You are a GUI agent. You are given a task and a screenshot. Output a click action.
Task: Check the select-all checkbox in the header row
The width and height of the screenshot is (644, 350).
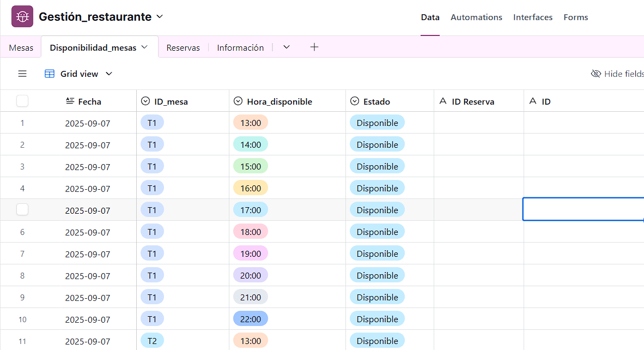point(22,101)
